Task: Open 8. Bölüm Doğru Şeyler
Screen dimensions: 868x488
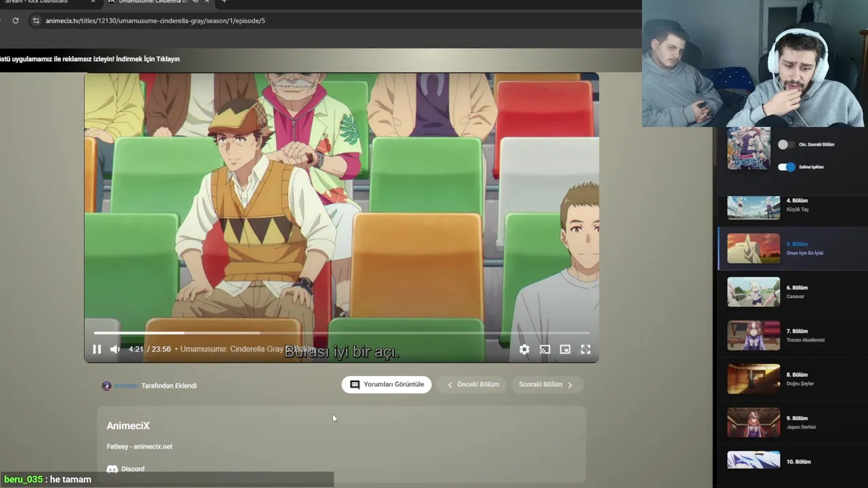Action: click(792, 379)
